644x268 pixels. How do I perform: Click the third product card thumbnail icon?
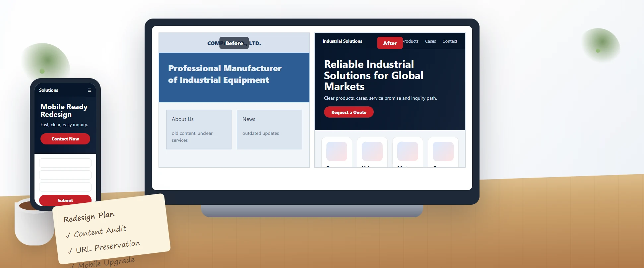click(x=408, y=151)
